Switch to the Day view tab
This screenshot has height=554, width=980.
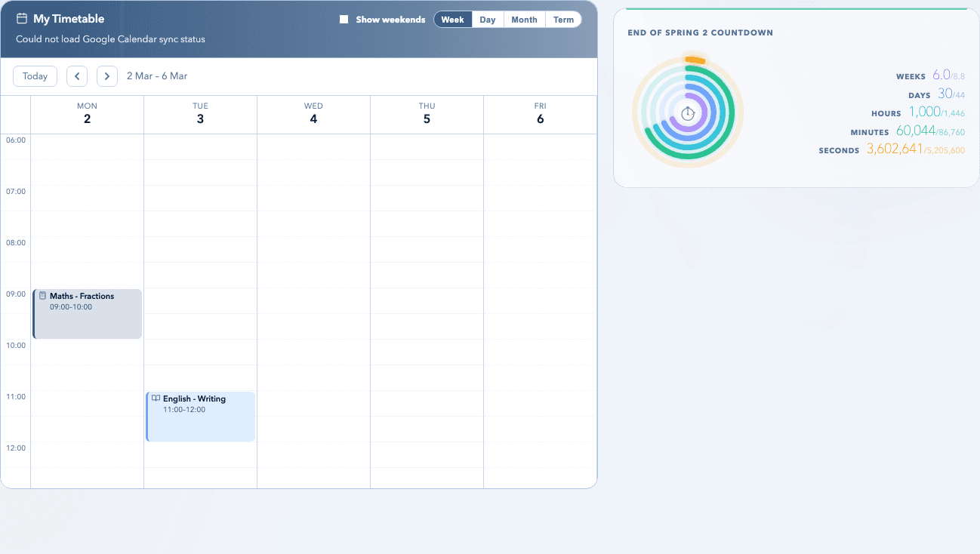(487, 19)
